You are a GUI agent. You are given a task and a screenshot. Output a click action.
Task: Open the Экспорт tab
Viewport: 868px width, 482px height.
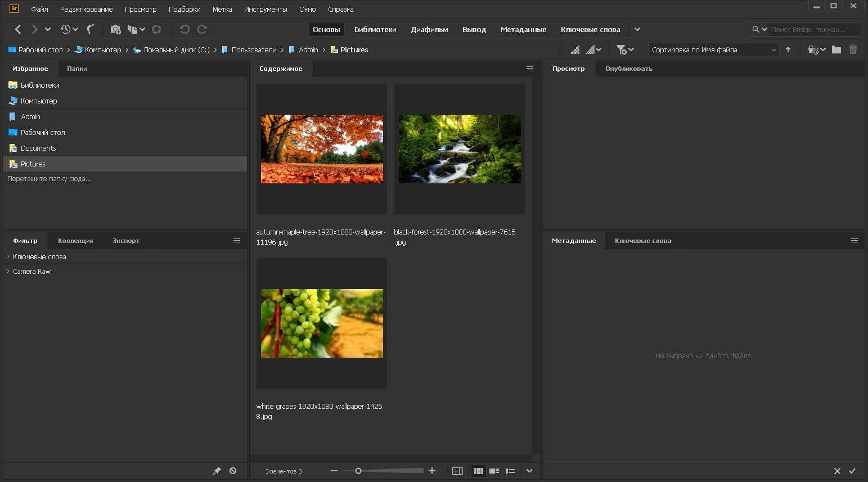click(126, 241)
